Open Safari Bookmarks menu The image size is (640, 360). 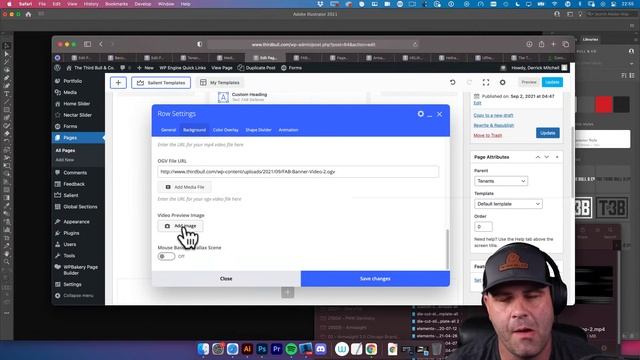pyautogui.click(x=116, y=4)
